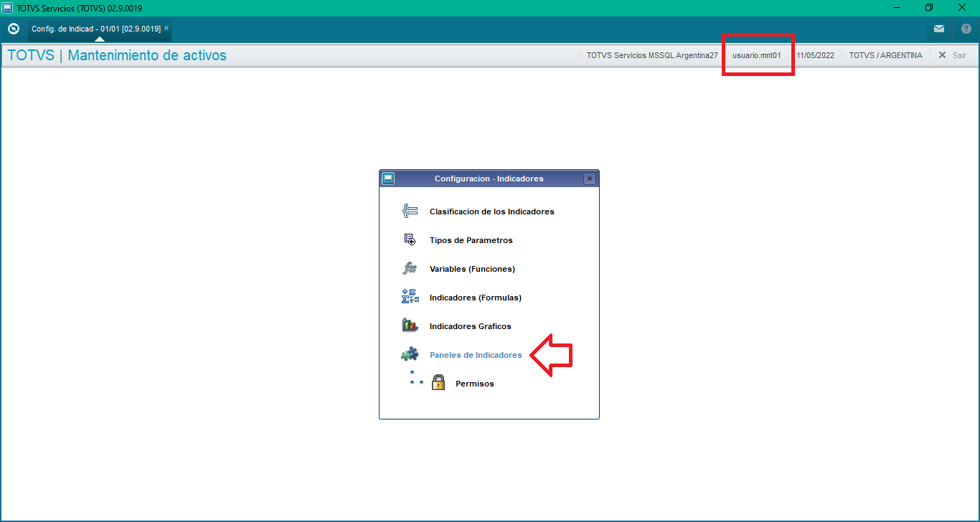Image resolution: width=980 pixels, height=522 pixels.
Task: Click the date 11/05/2022 in header
Action: pos(815,55)
